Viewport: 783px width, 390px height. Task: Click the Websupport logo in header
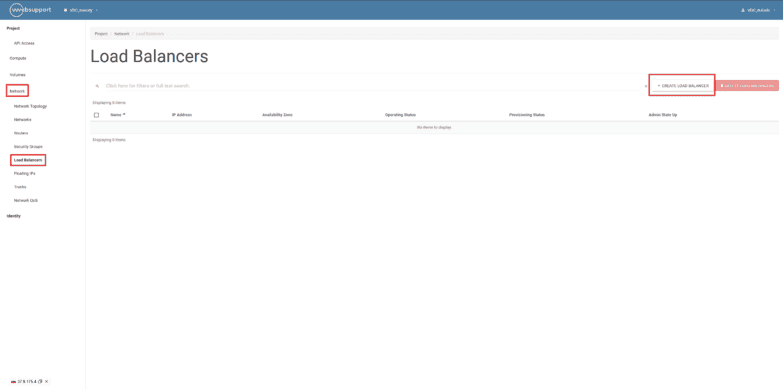point(29,10)
